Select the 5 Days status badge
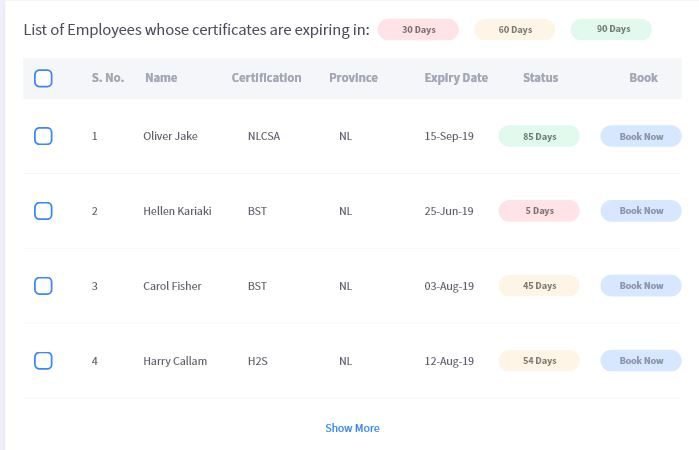Screen dimensions: 699x450 (539, 211)
